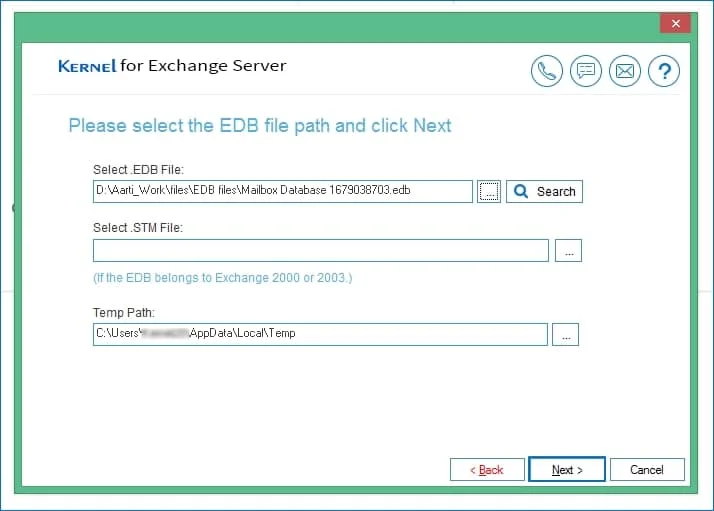Click the phone call support icon
The width and height of the screenshot is (714, 511).
pos(546,71)
